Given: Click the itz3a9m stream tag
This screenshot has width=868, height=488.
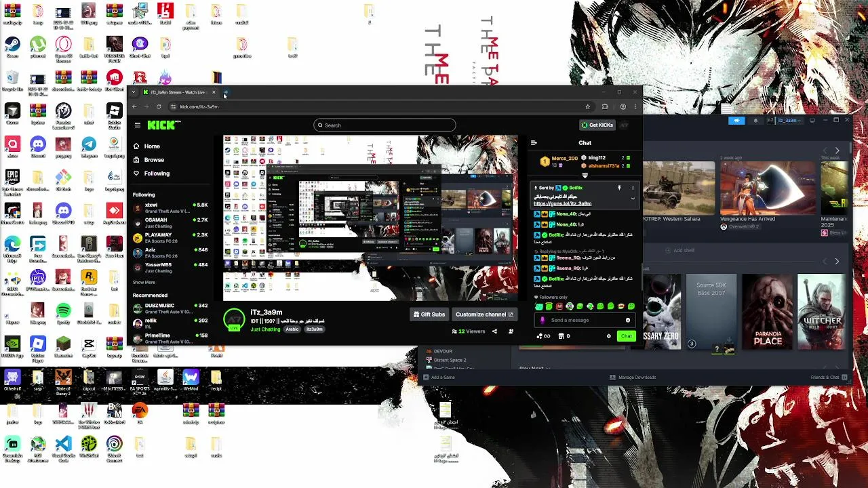Looking at the screenshot, I should click(x=314, y=329).
